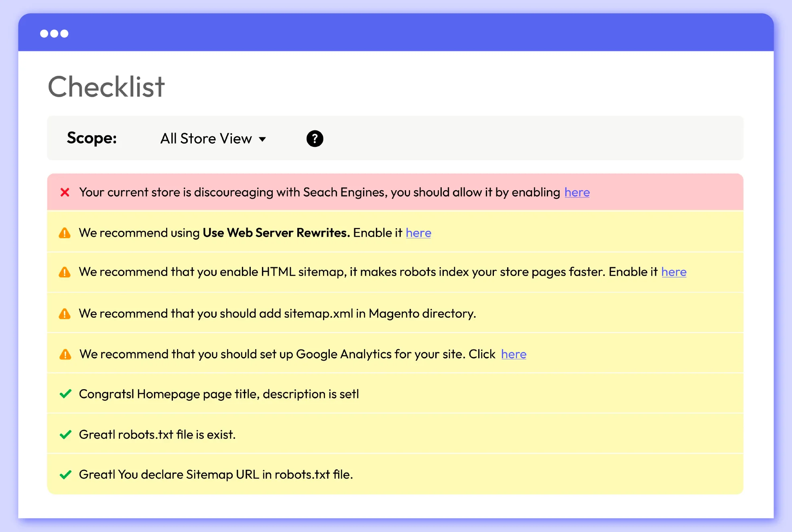Click warning icon beside sitemap.xml message

[x=65, y=314]
